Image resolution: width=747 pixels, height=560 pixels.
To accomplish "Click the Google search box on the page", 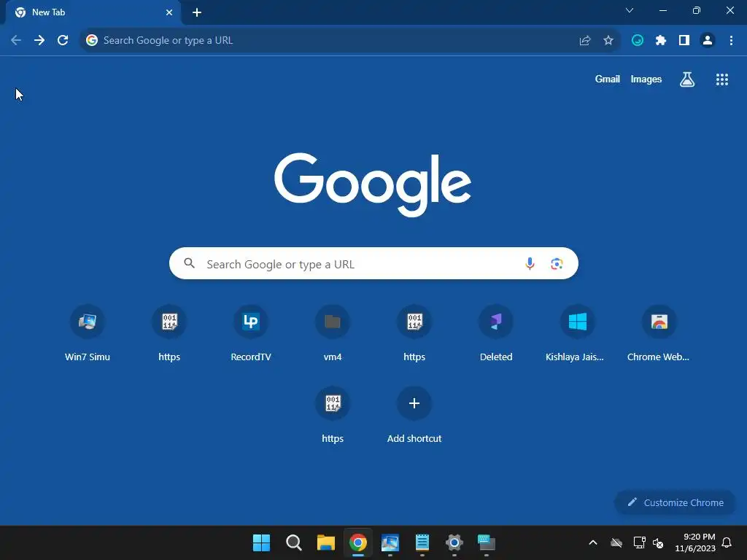I will point(373,263).
